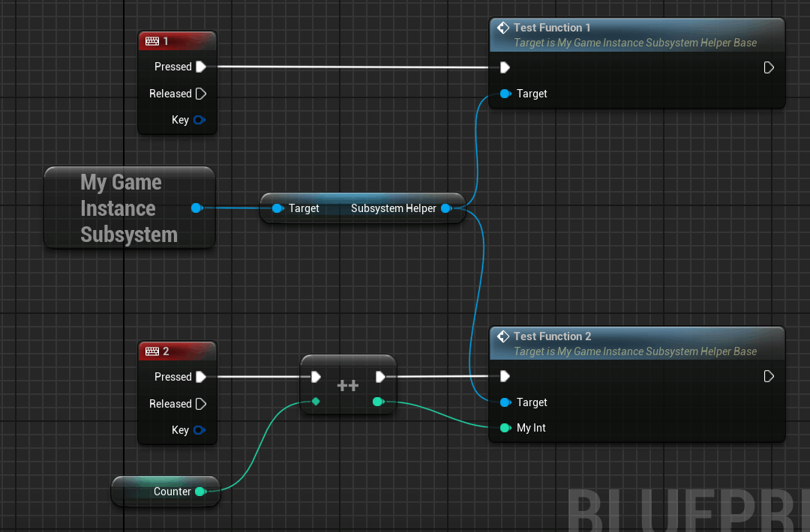Image resolution: width=810 pixels, height=532 pixels.
Task: Click Test Function 2 output exec pin
Action: (769, 376)
